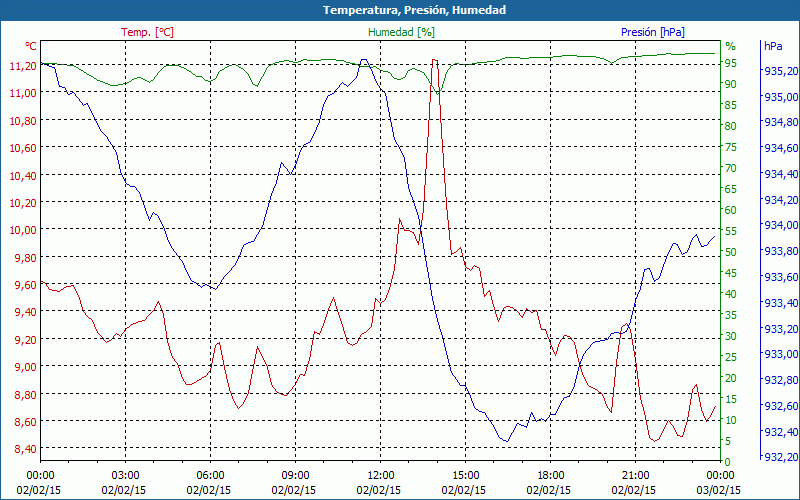Click pressure axis value '932,80'
This screenshot has width=800, height=500.
(781, 380)
